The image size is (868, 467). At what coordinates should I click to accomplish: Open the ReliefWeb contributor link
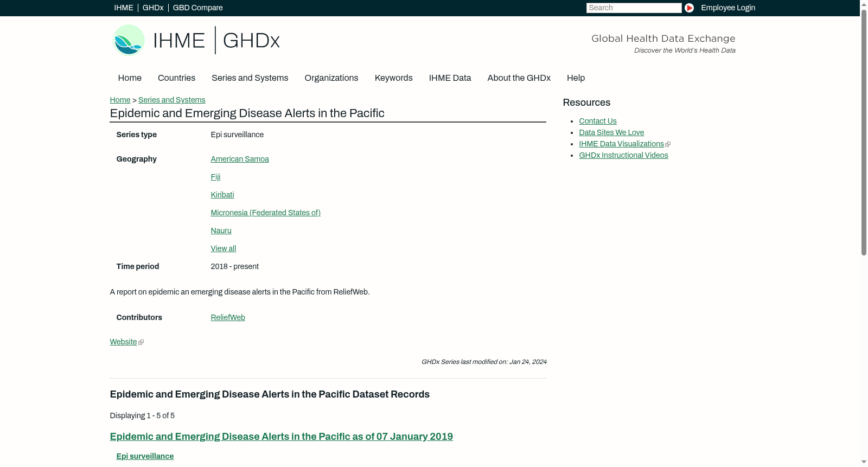tap(228, 317)
